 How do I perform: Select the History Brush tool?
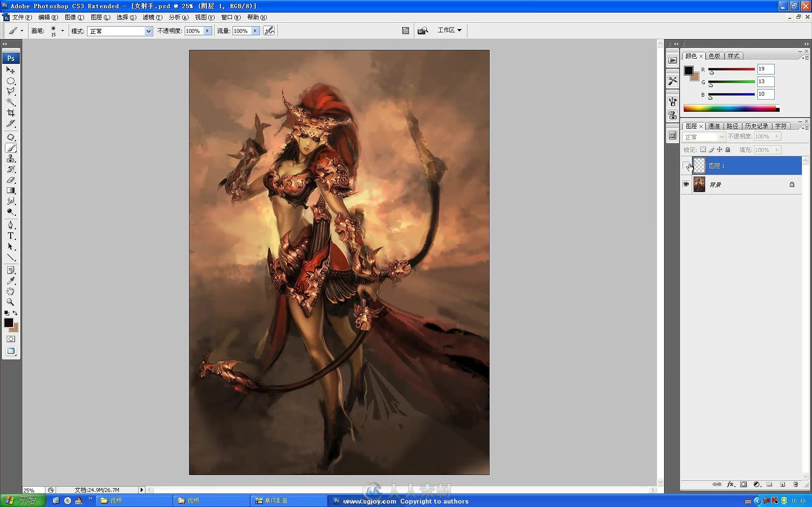click(x=10, y=169)
